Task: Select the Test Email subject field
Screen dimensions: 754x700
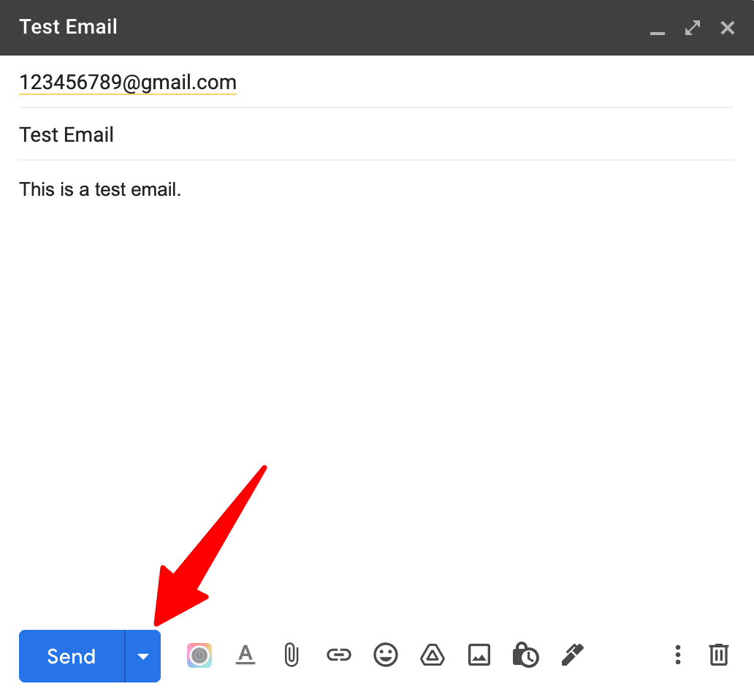Action: pyautogui.click(x=66, y=134)
